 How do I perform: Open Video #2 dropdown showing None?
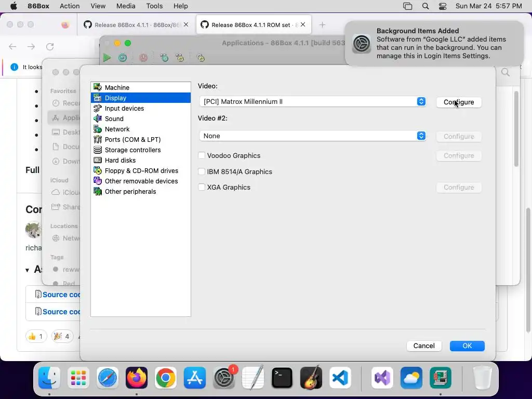[x=312, y=136]
